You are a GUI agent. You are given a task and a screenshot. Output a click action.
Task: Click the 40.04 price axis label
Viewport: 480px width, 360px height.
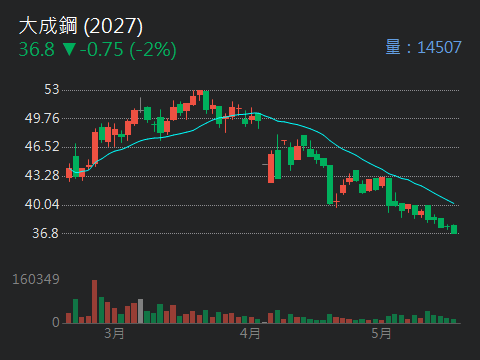42,204
